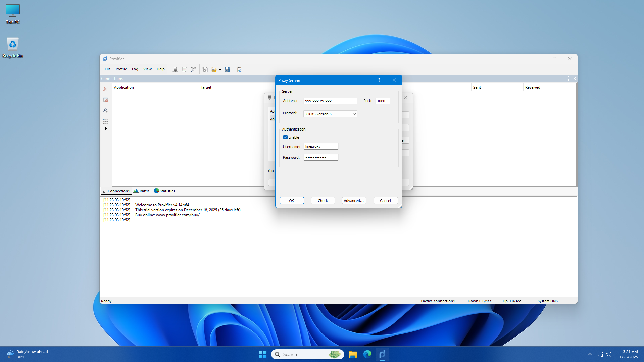The width and height of the screenshot is (644, 362).
Task: Open the File menu
Action: point(107,69)
